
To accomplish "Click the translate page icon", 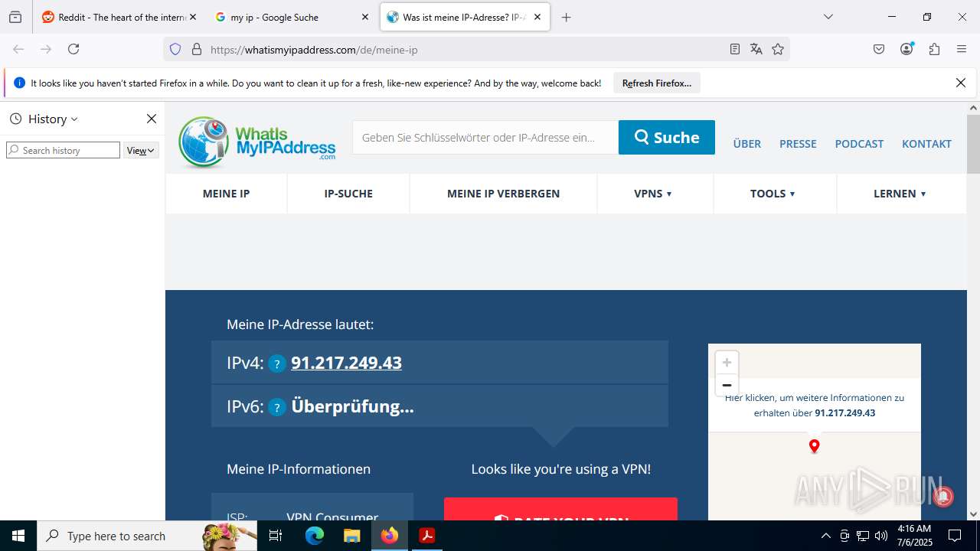I will [756, 49].
